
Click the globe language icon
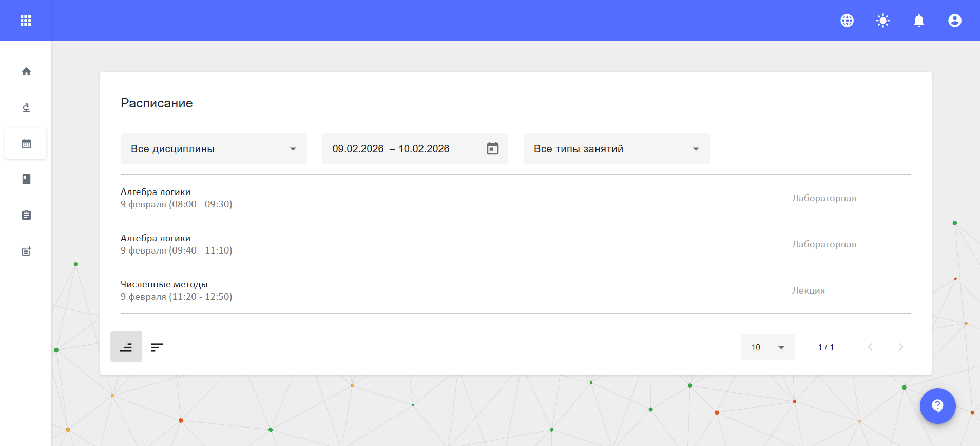847,21
